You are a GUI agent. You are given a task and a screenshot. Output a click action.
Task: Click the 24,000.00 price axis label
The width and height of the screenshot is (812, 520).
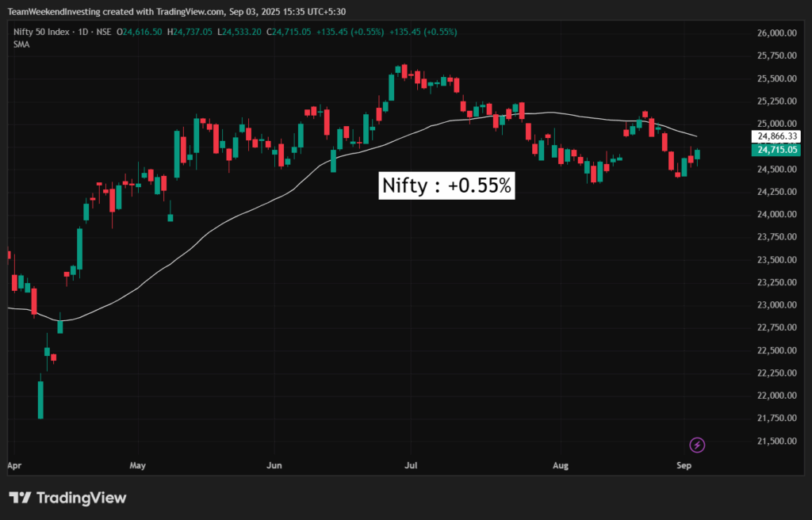[x=777, y=215]
